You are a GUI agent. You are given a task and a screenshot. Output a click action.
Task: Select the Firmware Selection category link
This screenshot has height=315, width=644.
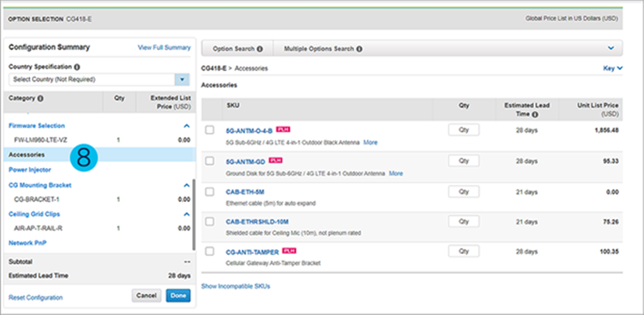tap(37, 125)
